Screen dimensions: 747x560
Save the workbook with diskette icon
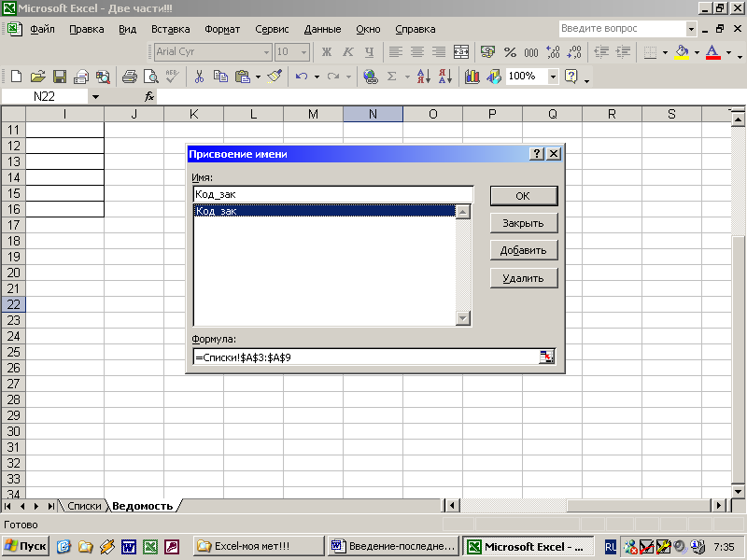pos(60,77)
